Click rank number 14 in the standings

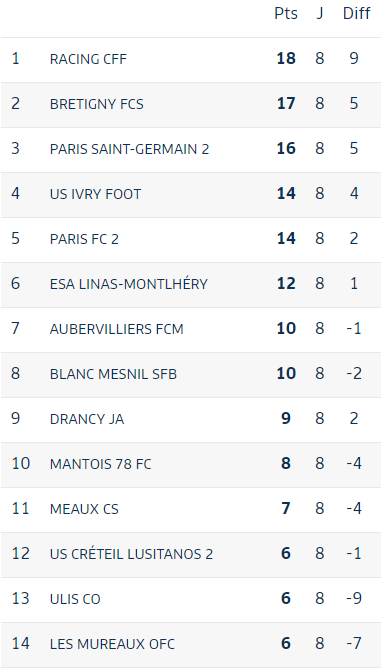[x=21, y=644]
